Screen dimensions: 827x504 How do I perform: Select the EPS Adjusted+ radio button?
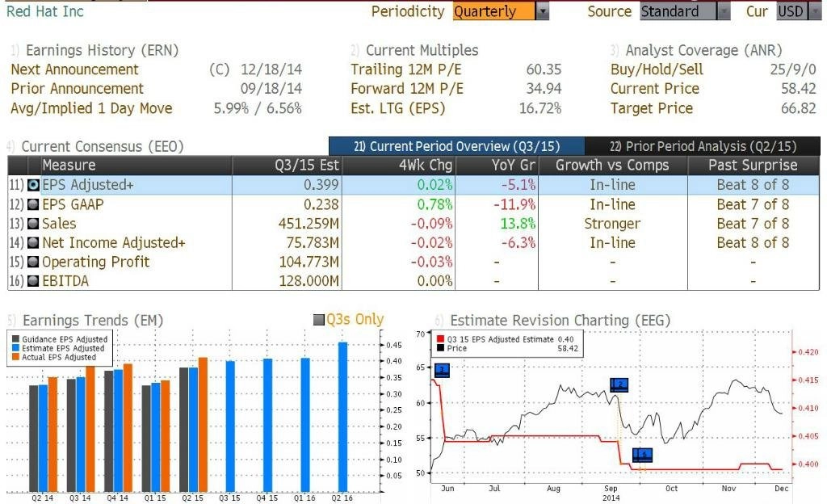[x=33, y=185]
